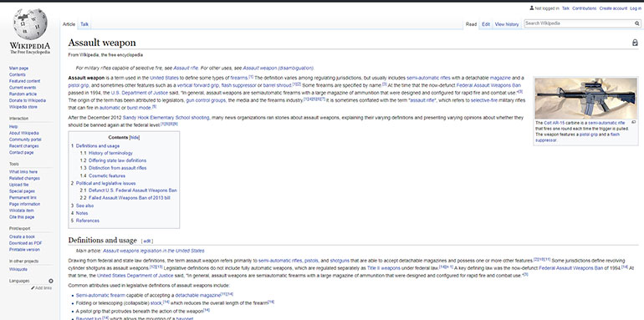Click Random article in sidebar
The width and height of the screenshot is (644, 320).
[23, 94]
